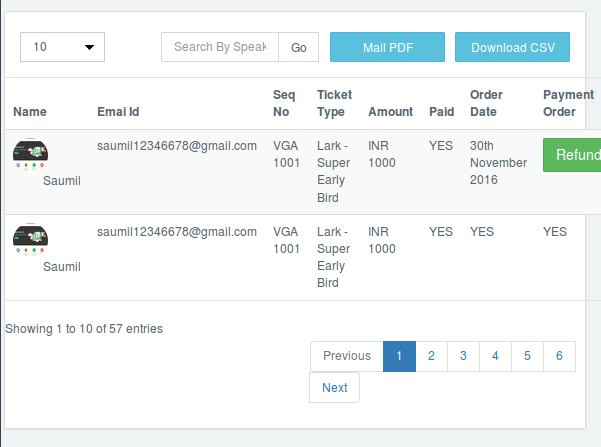Click the Search By Speaker input field
The image size is (601, 447).
[x=220, y=47]
